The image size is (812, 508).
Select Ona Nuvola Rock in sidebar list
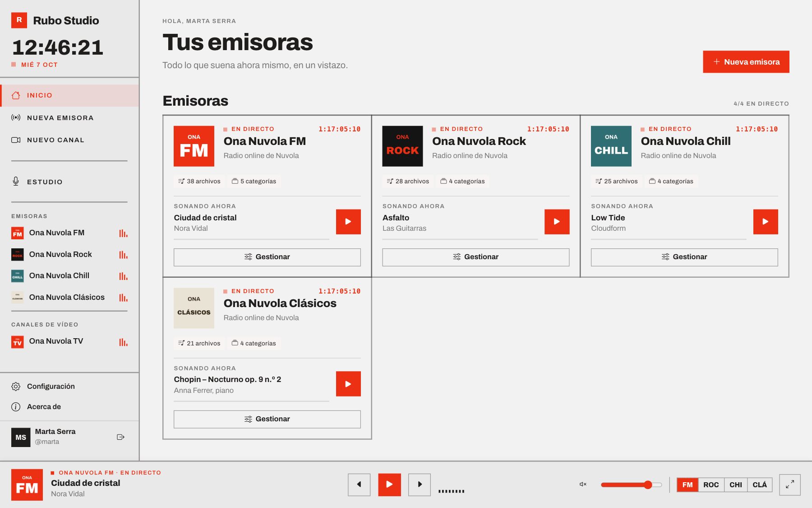click(x=69, y=255)
